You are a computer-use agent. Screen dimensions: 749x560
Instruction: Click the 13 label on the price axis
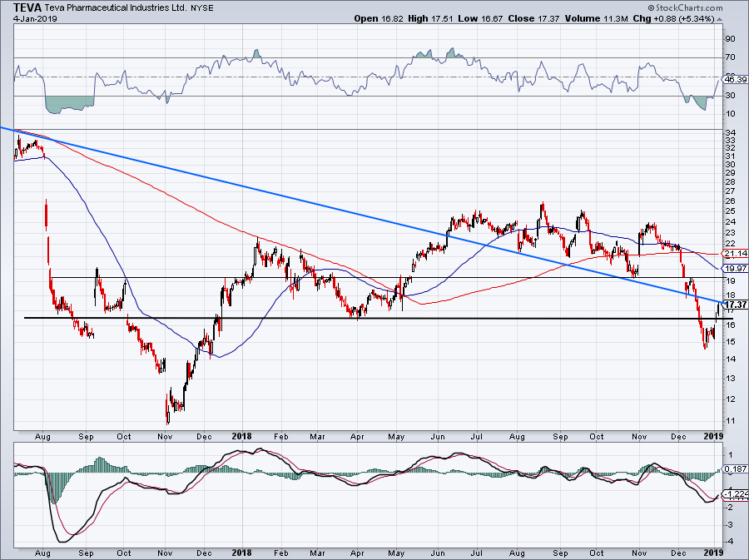tap(730, 378)
